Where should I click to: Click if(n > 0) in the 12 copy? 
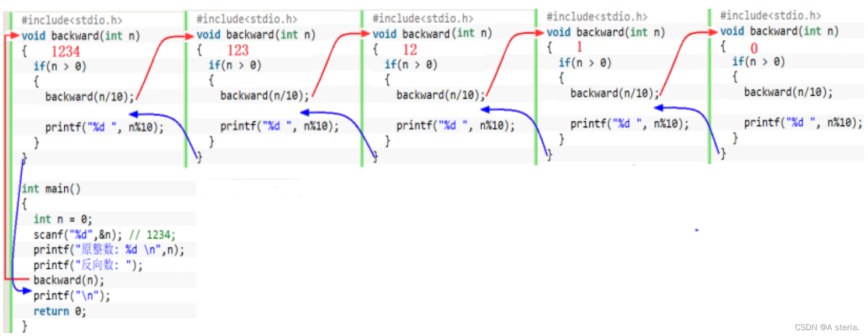point(411,65)
